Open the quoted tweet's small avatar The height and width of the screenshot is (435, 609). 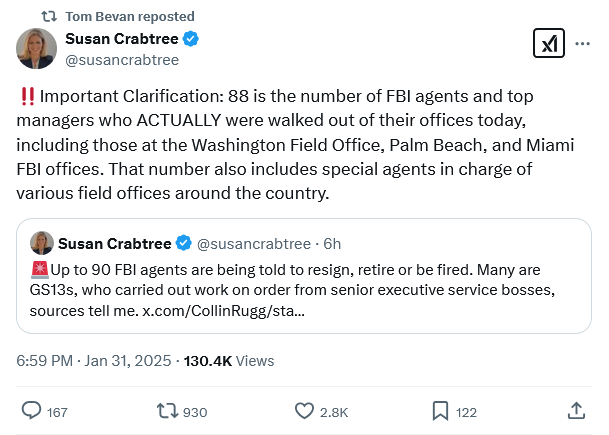(x=42, y=243)
